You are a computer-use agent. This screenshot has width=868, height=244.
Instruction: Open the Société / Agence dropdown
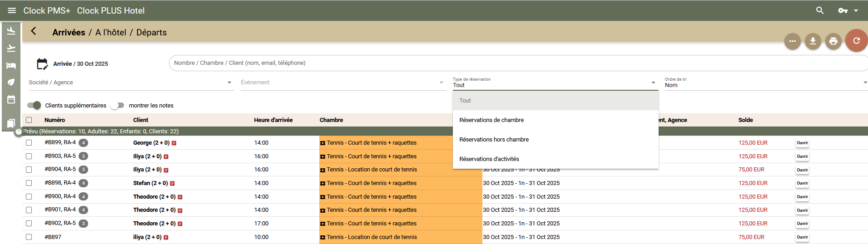point(131,83)
